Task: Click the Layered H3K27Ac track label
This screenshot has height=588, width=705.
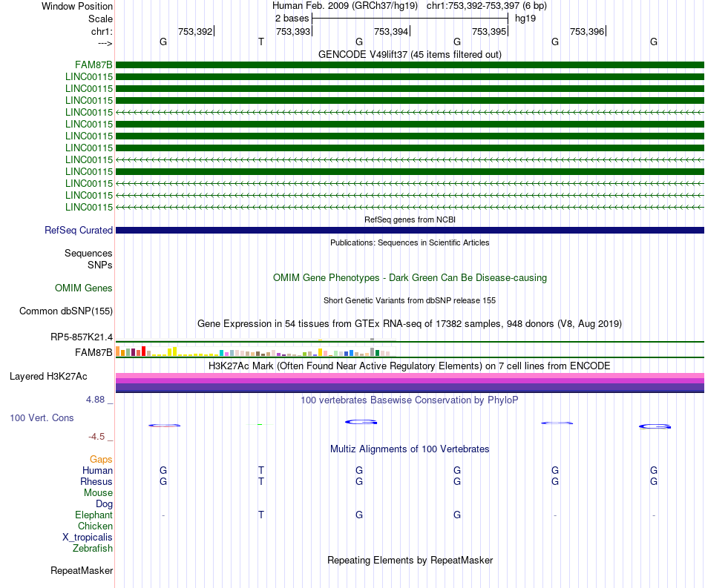Action: (48, 377)
